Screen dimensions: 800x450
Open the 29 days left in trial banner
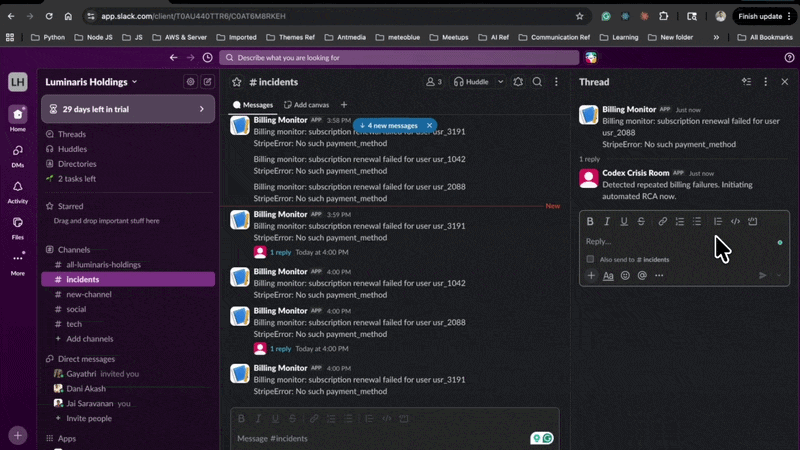click(x=128, y=109)
